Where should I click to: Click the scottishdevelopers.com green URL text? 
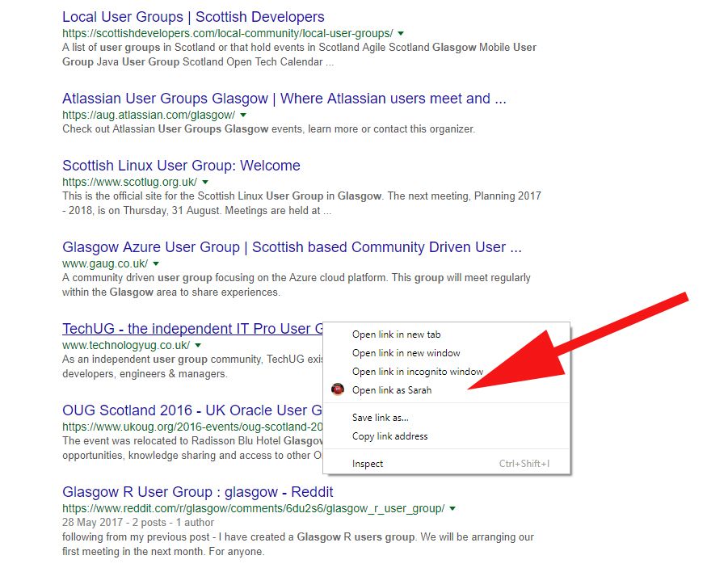point(228,33)
